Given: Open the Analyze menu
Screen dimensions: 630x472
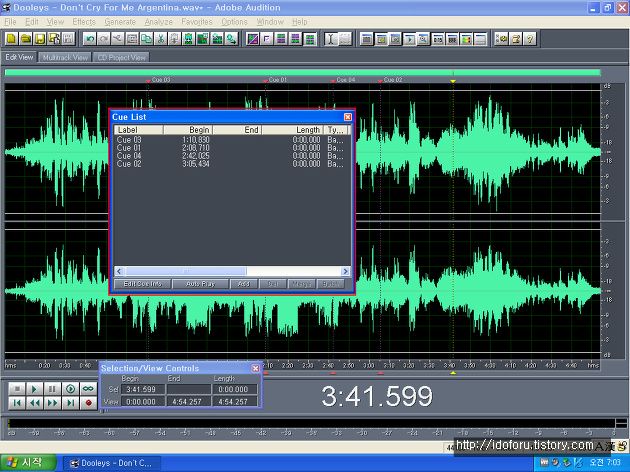Looking at the screenshot, I should (x=158, y=22).
